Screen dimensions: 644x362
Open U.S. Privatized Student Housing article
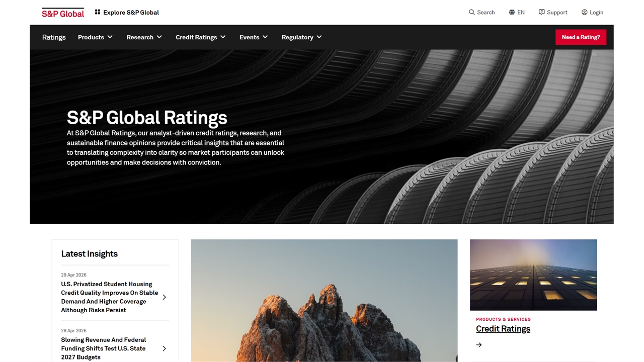109,297
